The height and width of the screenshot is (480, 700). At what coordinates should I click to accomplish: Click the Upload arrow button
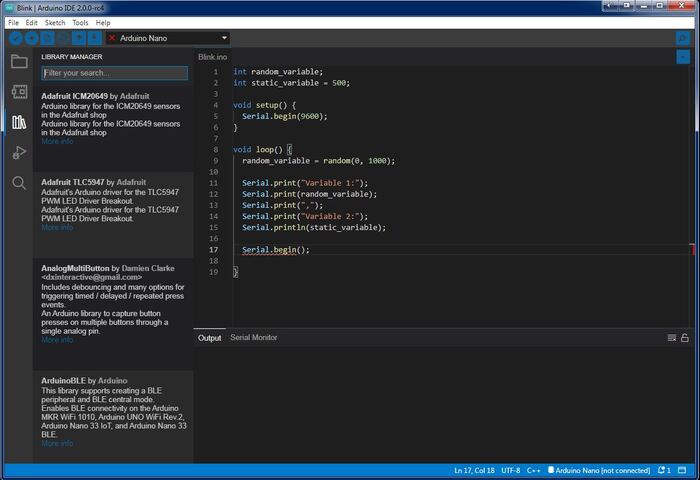click(x=32, y=38)
